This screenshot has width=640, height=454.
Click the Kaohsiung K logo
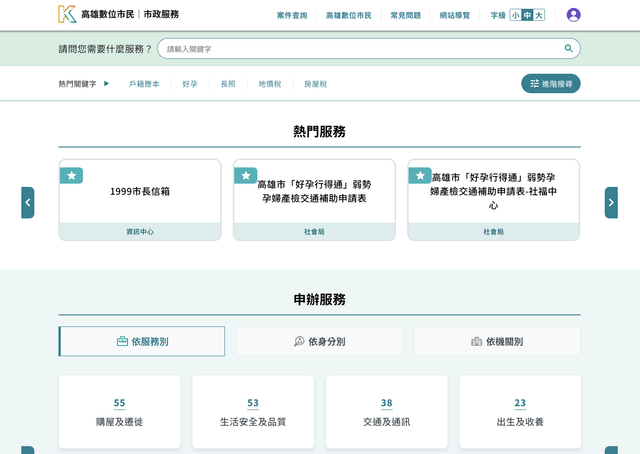[x=67, y=14]
